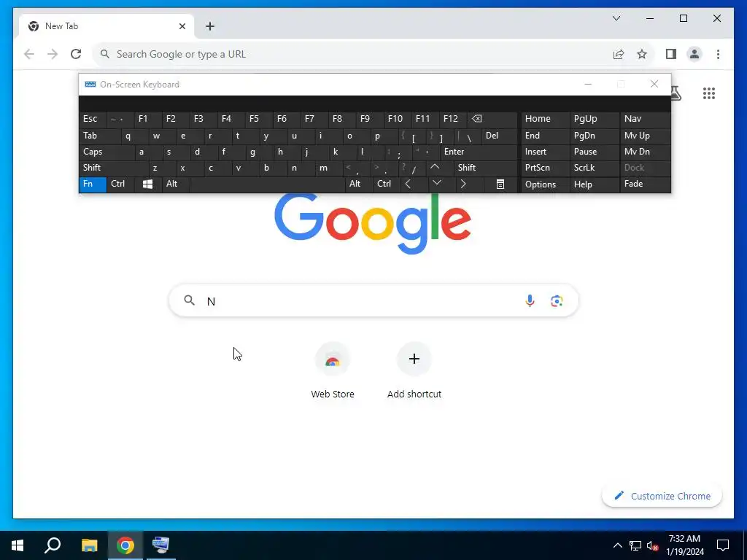
Task: Tap the Home key on keyboard
Action: click(545, 119)
